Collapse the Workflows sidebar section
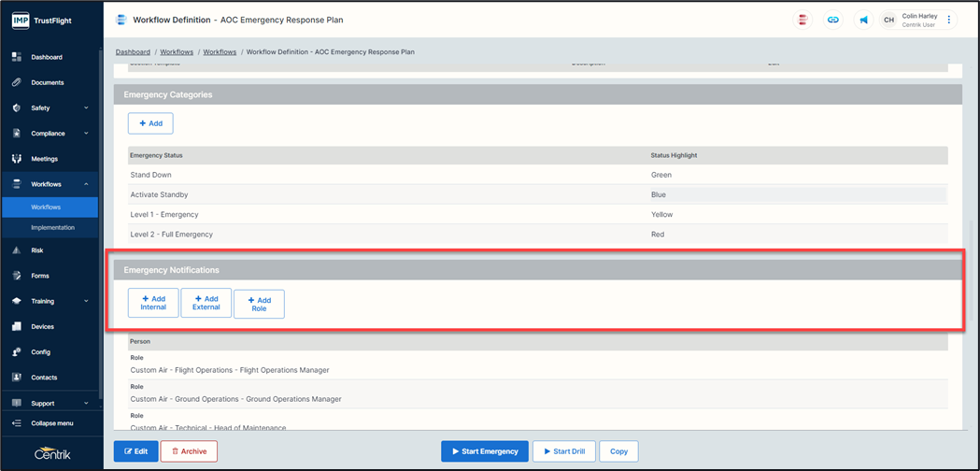The image size is (980, 471). point(86,184)
